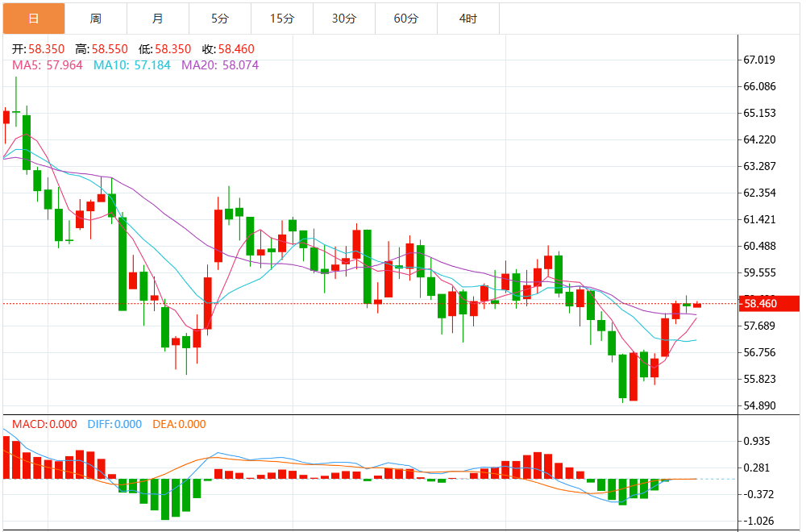Viewport: 806px width, 532px height.
Task: Switch to the 周 weekly tab
Action: (x=96, y=19)
